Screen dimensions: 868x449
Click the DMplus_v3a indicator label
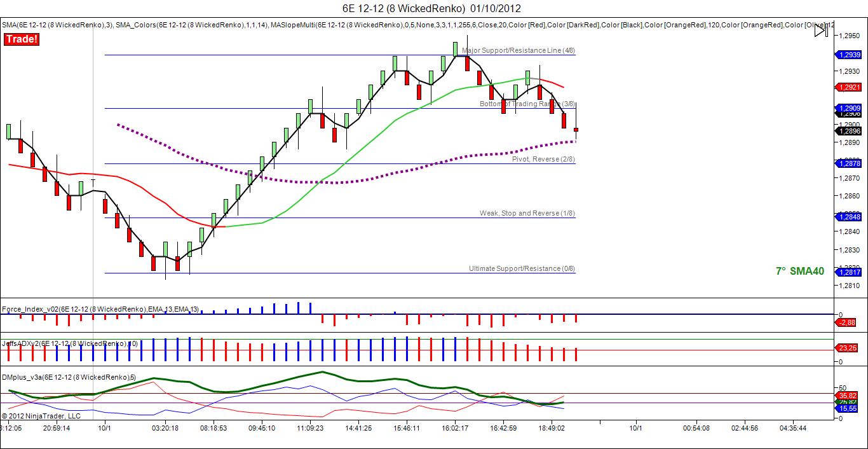pos(67,377)
